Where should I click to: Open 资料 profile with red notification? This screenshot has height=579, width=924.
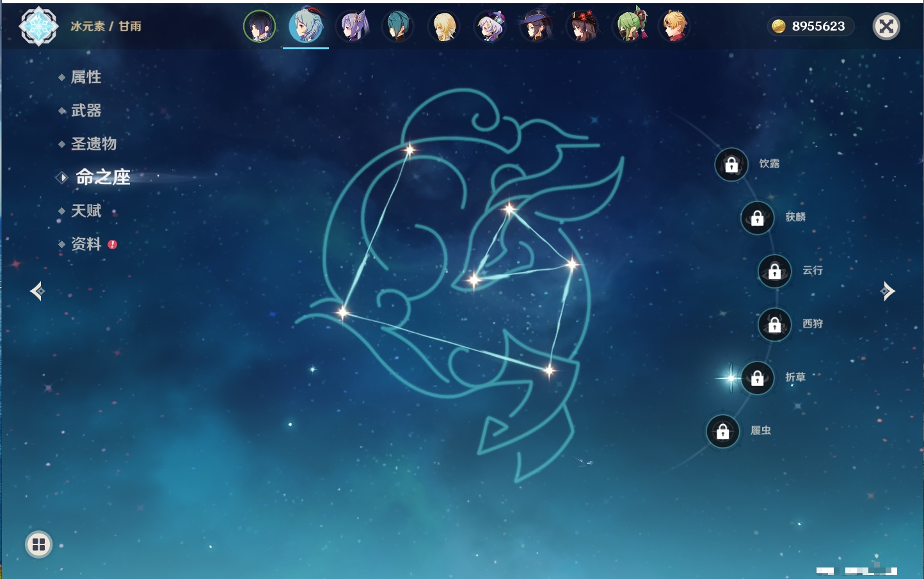coord(86,244)
